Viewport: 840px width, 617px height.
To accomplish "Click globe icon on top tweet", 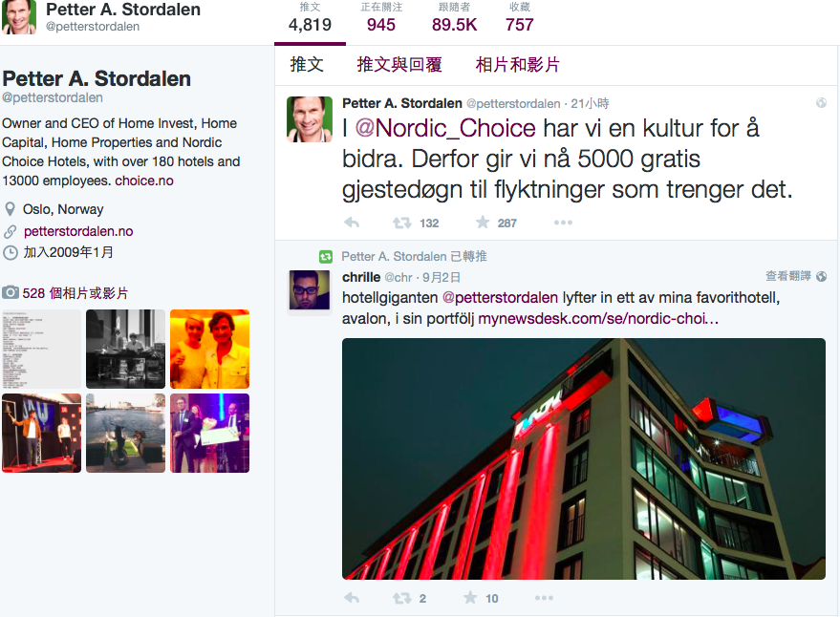I will (x=821, y=103).
